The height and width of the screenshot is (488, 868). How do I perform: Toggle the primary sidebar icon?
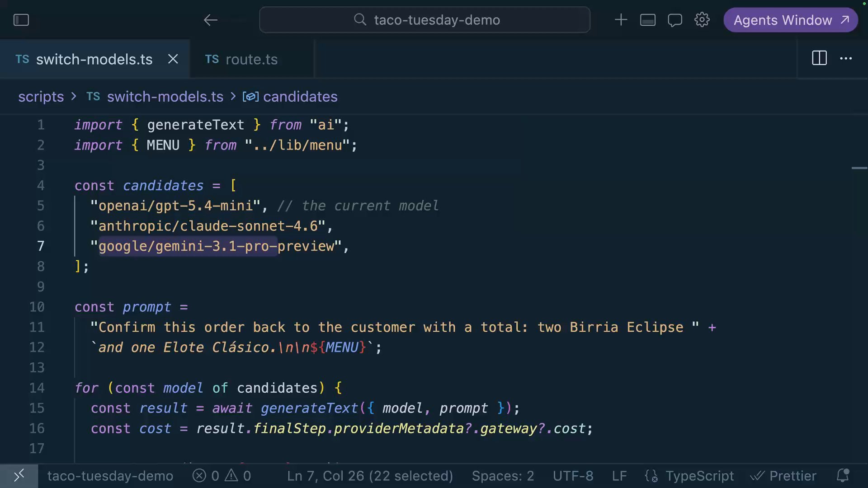[21, 20]
